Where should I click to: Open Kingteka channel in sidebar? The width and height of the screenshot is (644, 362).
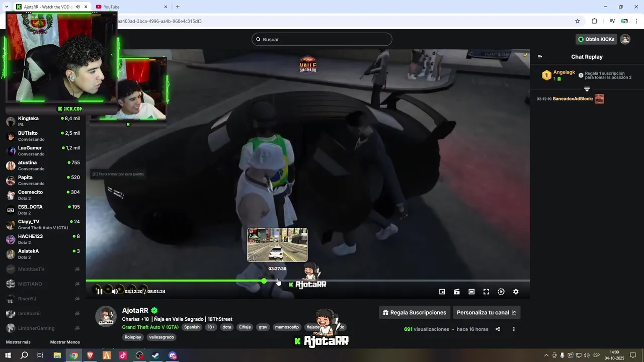tap(43, 121)
